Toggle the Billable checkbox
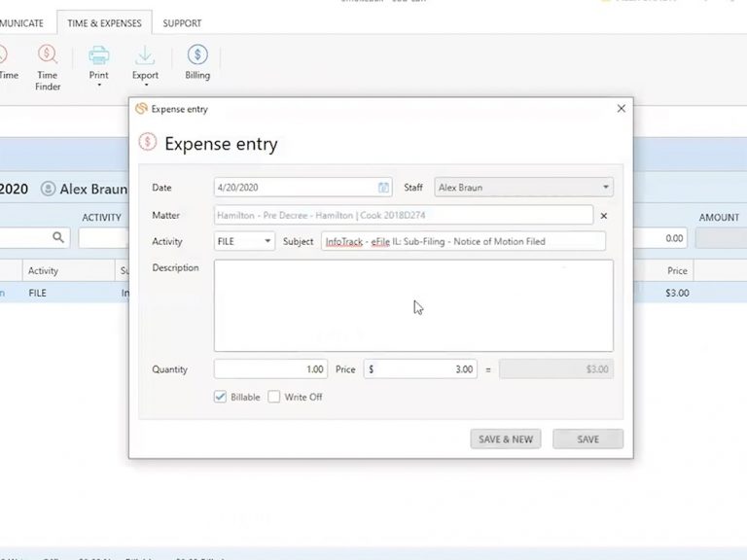Screen dimensions: 747x560 click(220, 397)
